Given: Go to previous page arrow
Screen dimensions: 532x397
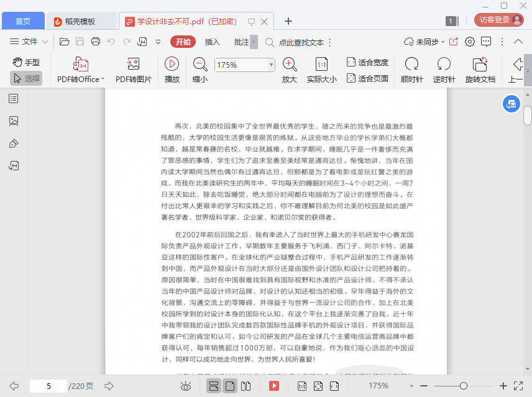Looking at the screenshot, I should tap(14, 386).
